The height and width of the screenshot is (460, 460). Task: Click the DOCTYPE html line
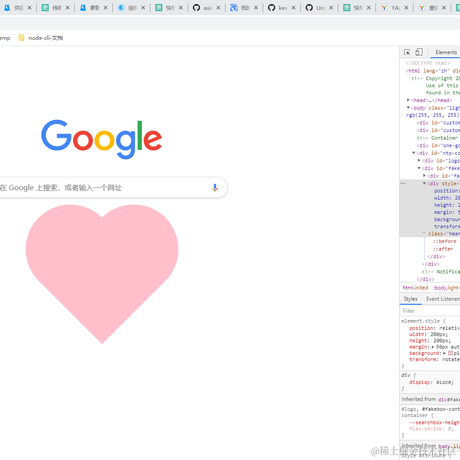coord(428,63)
